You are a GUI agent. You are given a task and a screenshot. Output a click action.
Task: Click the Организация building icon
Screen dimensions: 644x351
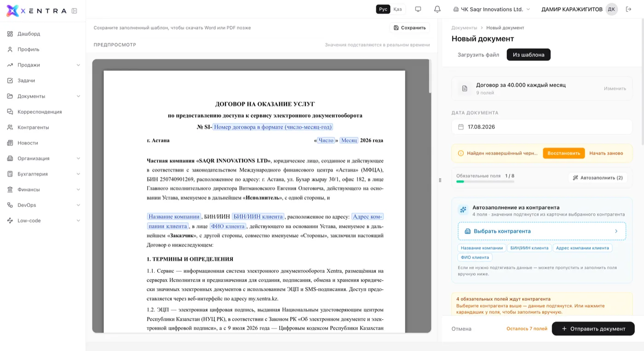(x=10, y=158)
